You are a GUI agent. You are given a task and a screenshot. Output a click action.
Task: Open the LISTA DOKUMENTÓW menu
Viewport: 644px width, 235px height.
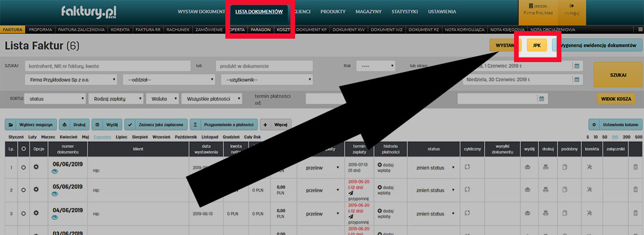pos(258,12)
